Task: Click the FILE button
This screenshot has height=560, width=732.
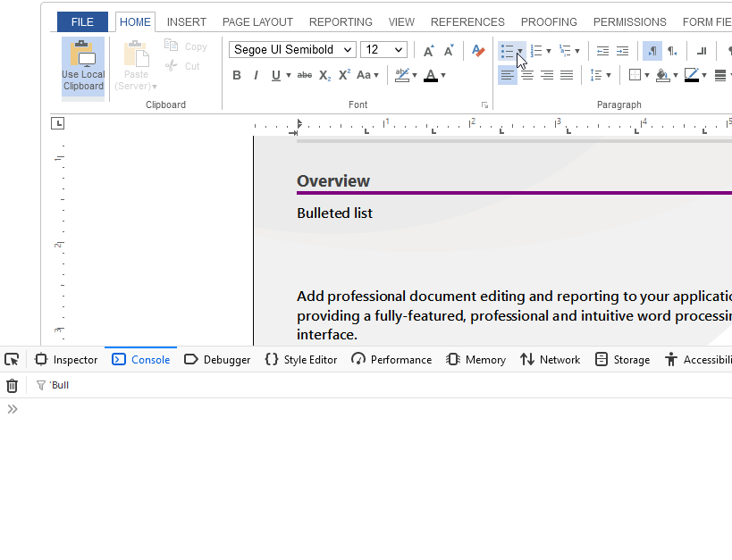Action: click(82, 22)
